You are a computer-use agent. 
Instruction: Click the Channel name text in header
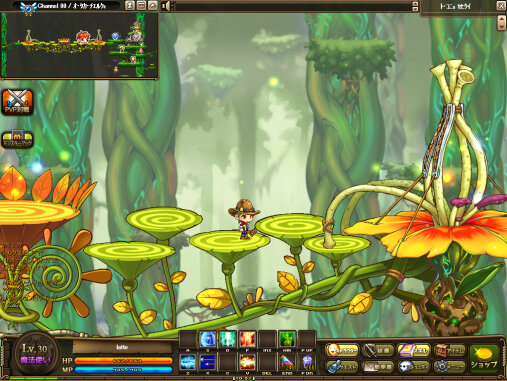coord(72,6)
